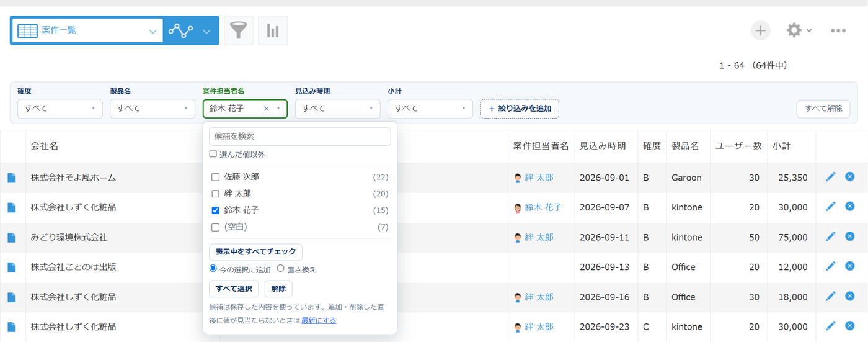Screen dimensions: 868x342
Task: Check the 絆 太郎 option in dropdown
Action: 216,194
